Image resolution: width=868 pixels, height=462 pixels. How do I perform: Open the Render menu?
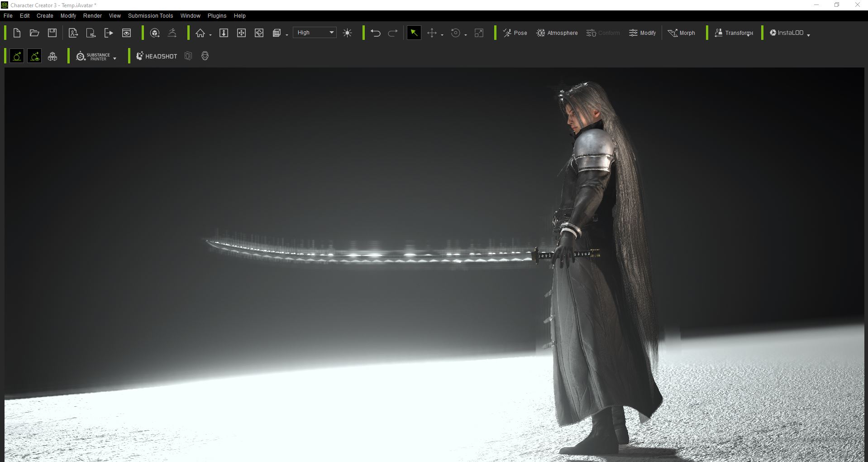tap(93, 15)
